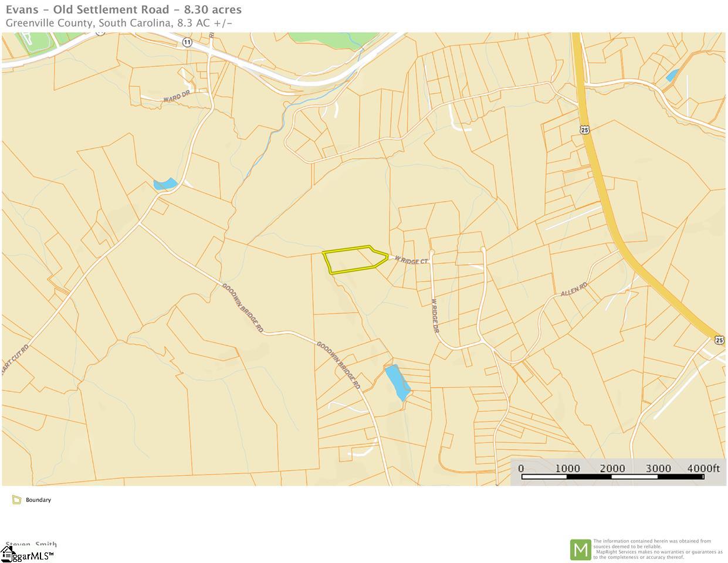The height and width of the screenshot is (563, 728).
Task: Click the '2000' scale bar label
Action: click(x=612, y=468)
